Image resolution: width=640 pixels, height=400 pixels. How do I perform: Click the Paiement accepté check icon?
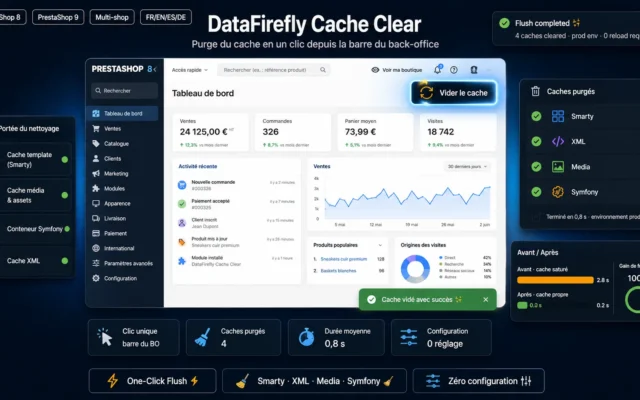[x=182, y=204]
